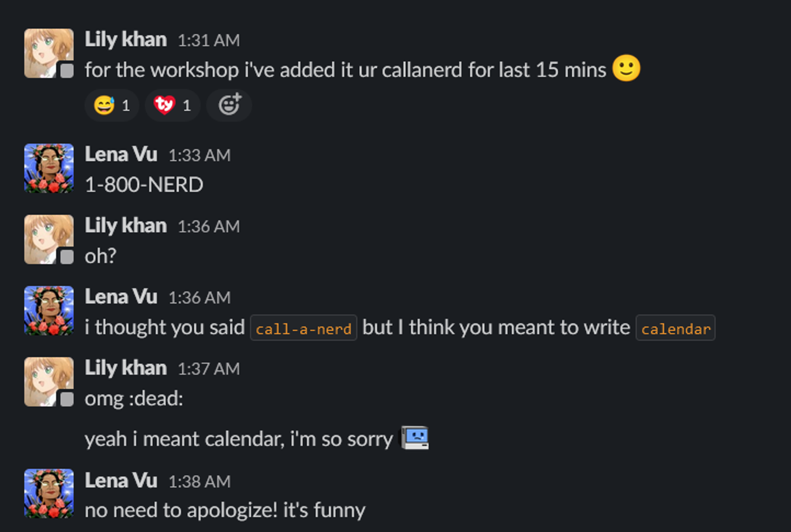Click the 1:31 AM timestamp link

pyautogui.click(x=208, y=40)
